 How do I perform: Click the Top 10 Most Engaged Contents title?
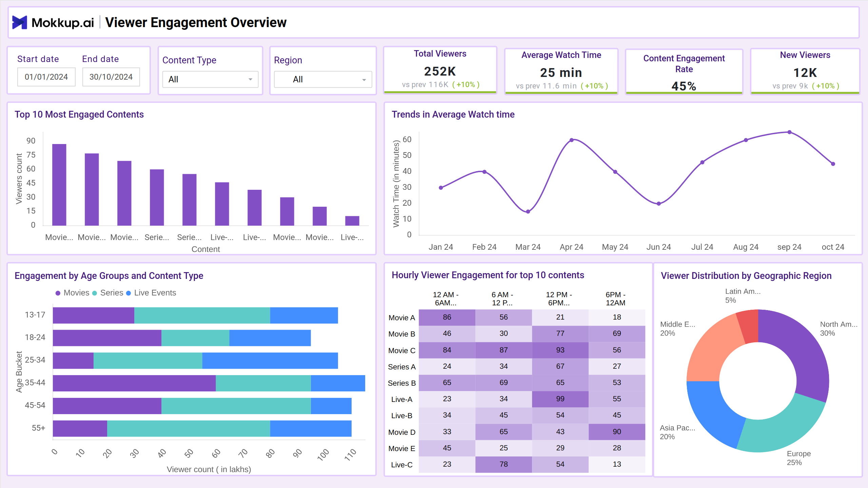(x=79, y=115)
